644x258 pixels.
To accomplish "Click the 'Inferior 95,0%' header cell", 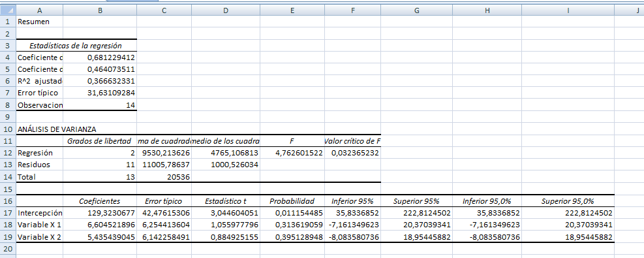I will pyautogui.click(x=487, y=201).
